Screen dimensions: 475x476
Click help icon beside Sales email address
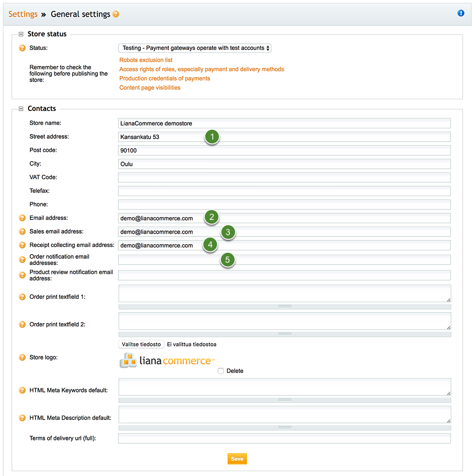pos(22,232)
